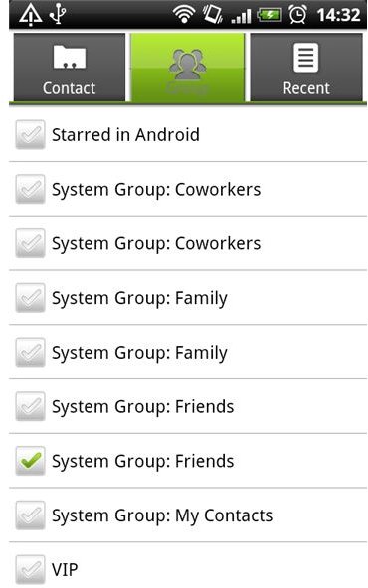368x588 pixels.
Task: Check the Starred in Android checkbox
Action: click(x=31, y=135)
